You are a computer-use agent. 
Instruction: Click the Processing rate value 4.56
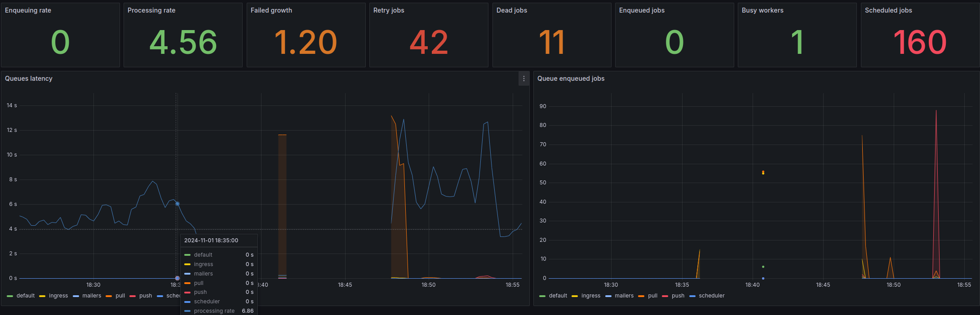pyautogui.click(x=183, y=43)
